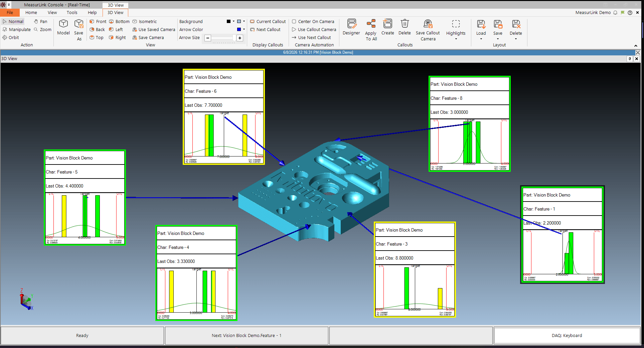Activate the Zoom magnifier tool

coord(42,29)
